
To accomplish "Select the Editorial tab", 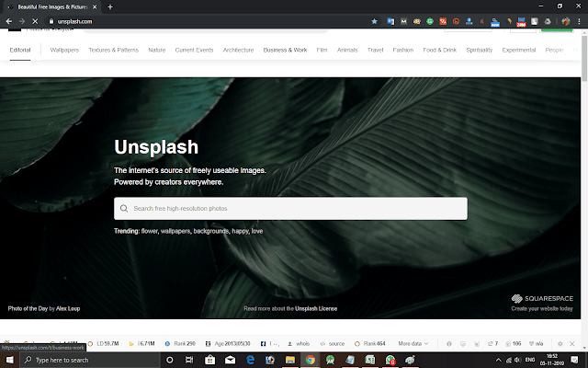I will click(x=20, y=50).
